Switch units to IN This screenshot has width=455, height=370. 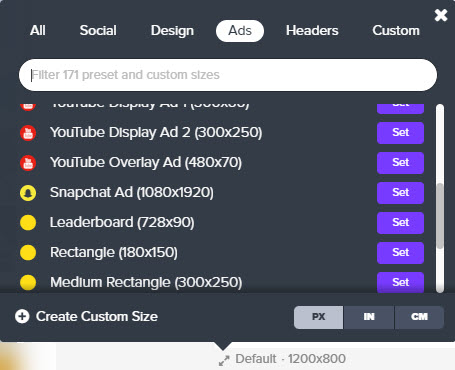tap(369, 317)
